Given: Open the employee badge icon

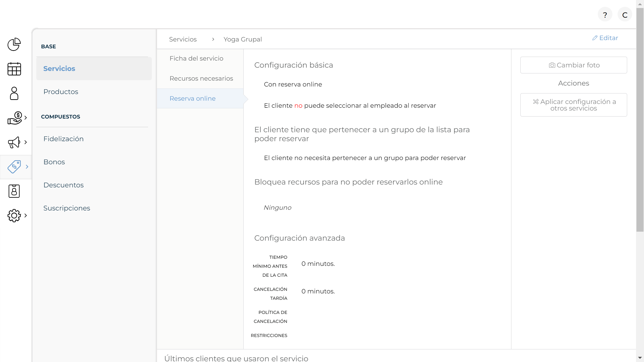Looking at the screenshot, I should click(x=14, y=191).
